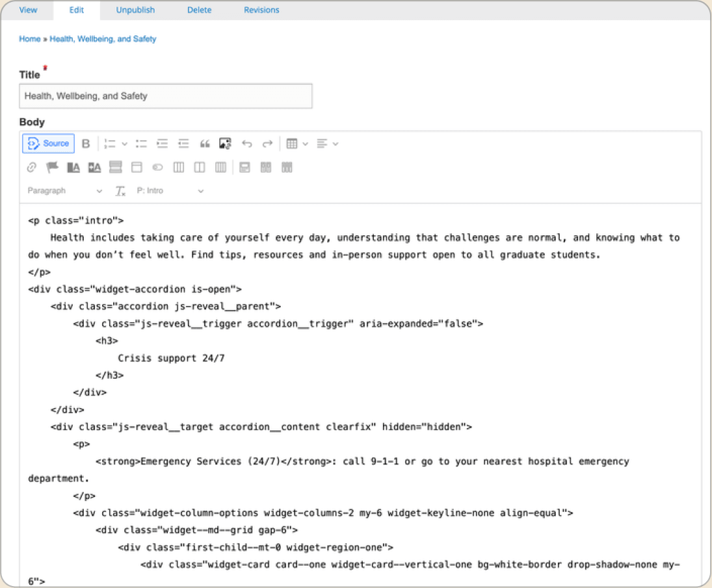Insert a bulleted list
This screenshot has width=712, height=588.
pyautogui.click(x=141, y=144)
